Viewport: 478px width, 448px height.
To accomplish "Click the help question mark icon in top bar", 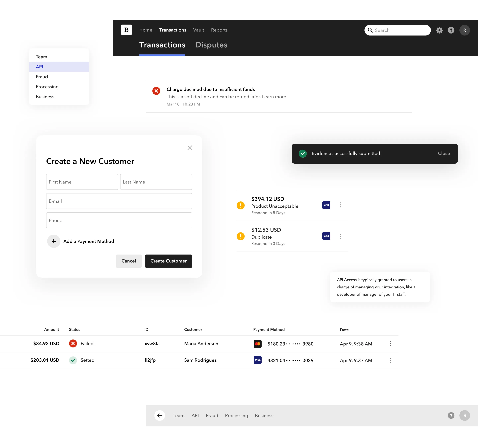I will (451, 30).
